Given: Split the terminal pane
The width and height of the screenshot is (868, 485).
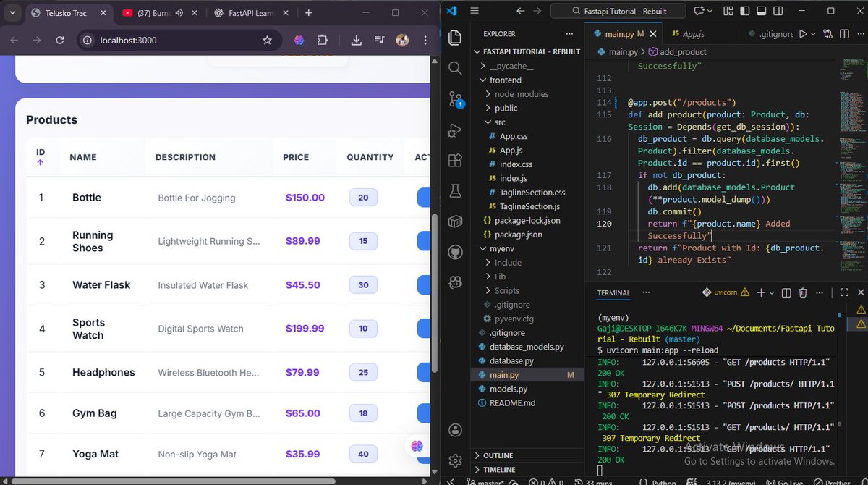Looking at the screenshot, I should pos(787,292).
